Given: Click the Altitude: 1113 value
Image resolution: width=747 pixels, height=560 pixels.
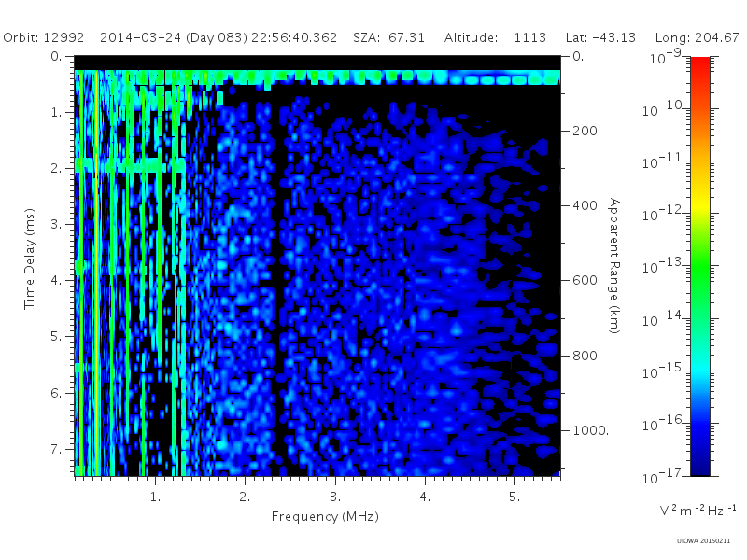Looking at the screenshot, I should click(x=495, y=37).
